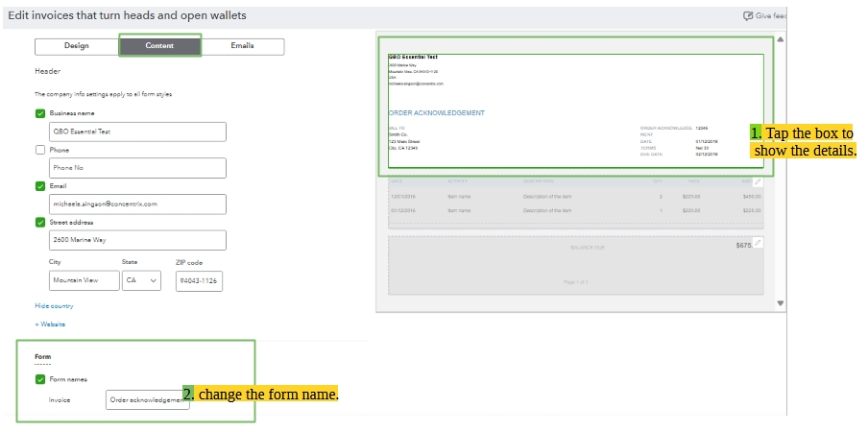Click the Give feedback pencil icon
This screenshot has height=432, width=868.
click(x=748, y=15)
